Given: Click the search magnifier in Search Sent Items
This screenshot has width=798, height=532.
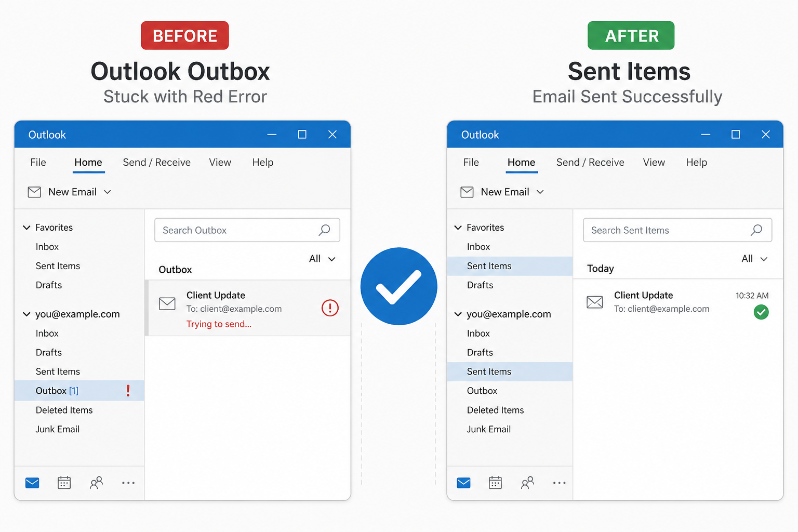Looking at the screenshot, I should click(756, 230).
